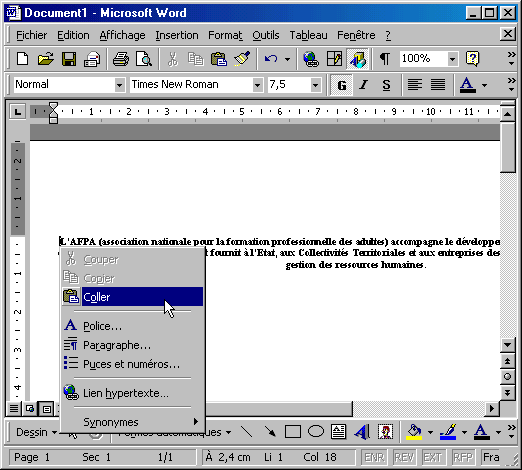Save the document with the floppy icon

click(69, 59)
